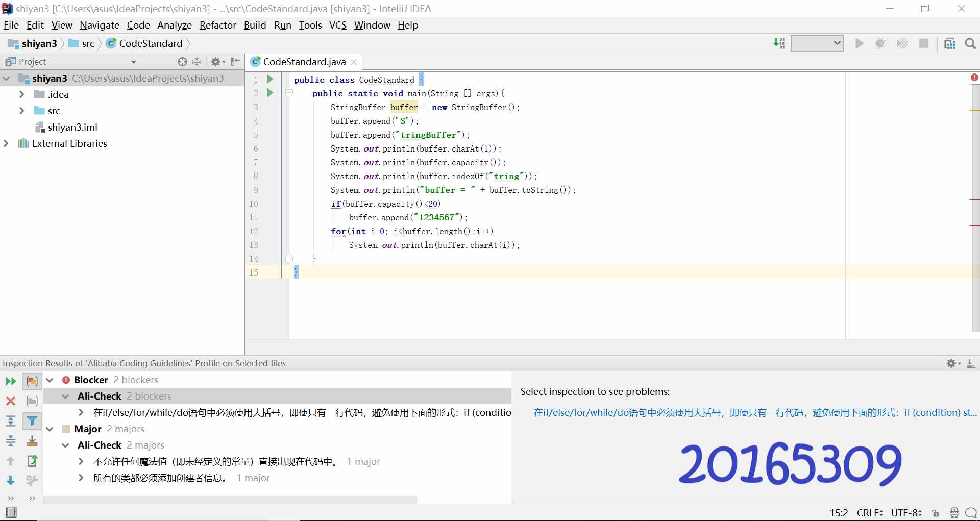Viewport: 980px width, 521px height.
Task: Expand the .idea folder
Action: click(22, 94)
